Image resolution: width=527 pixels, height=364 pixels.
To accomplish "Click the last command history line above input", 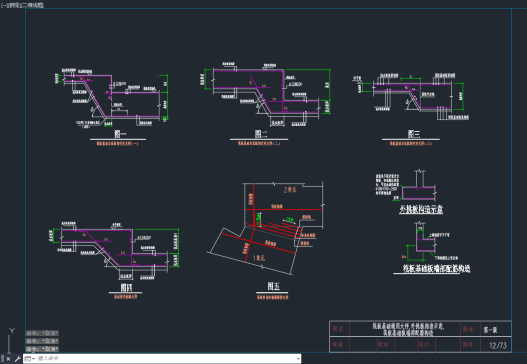I will [42, 349].
